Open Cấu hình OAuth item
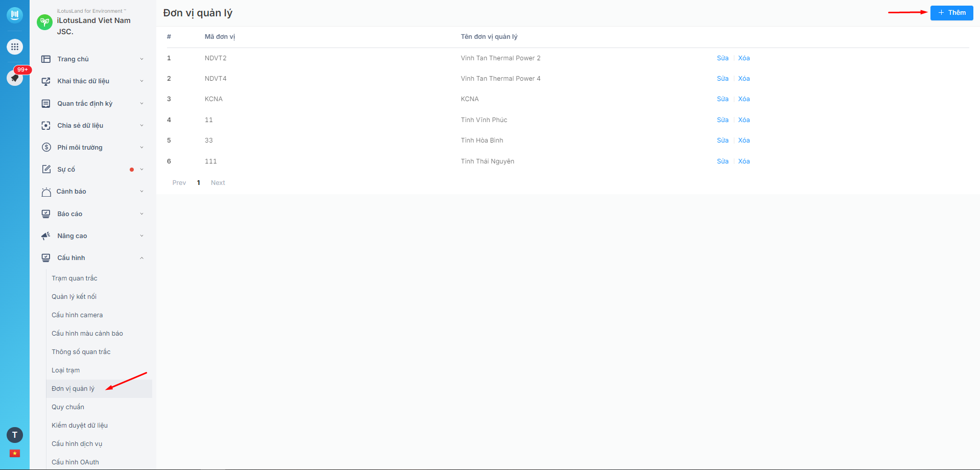Screen dimensions: 980x470 76,462
